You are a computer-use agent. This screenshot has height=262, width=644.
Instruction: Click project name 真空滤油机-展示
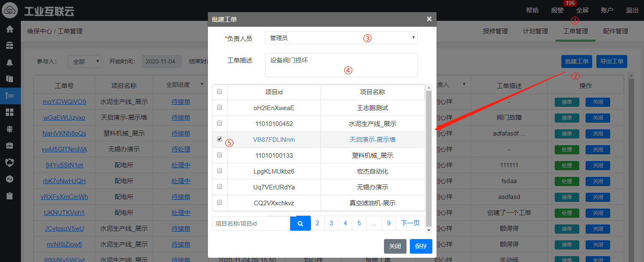point(372,203)
